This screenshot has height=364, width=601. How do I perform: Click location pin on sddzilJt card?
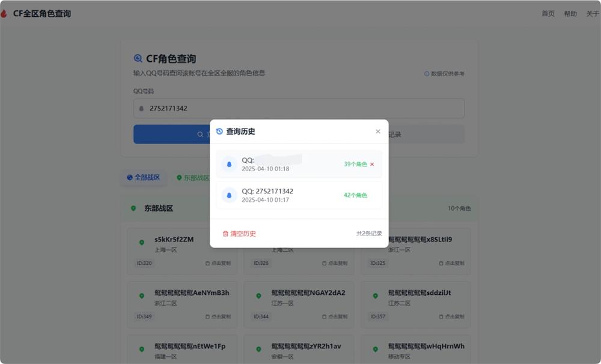376,296
